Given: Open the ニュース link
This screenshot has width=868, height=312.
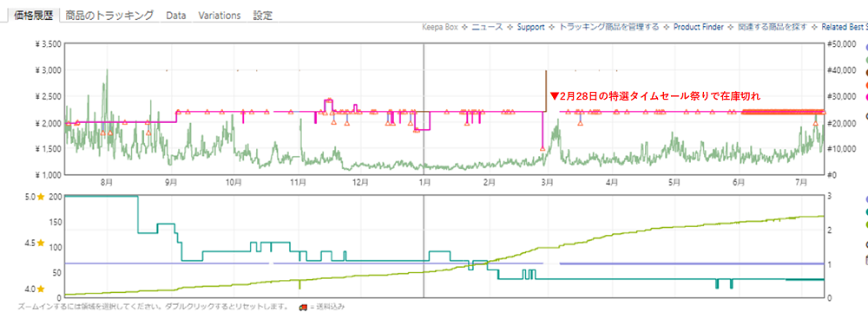Looking at the screenshot, I should click(x=486, y=27).
